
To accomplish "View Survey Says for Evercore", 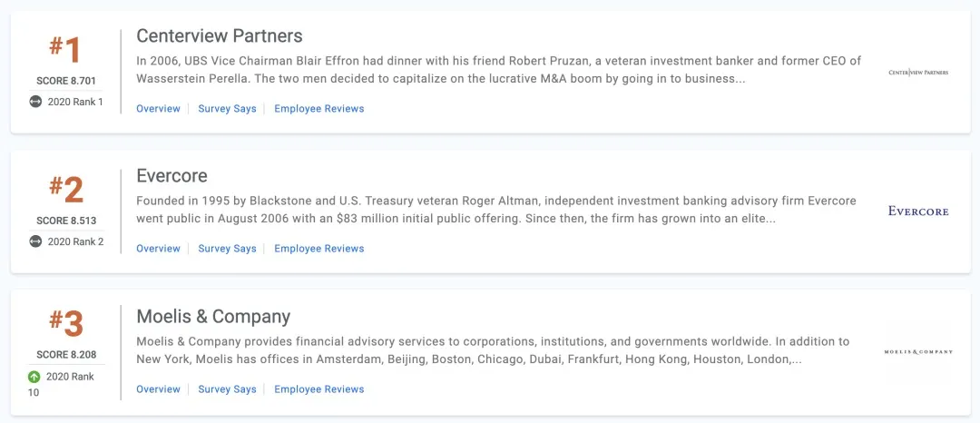I will 227,249.
